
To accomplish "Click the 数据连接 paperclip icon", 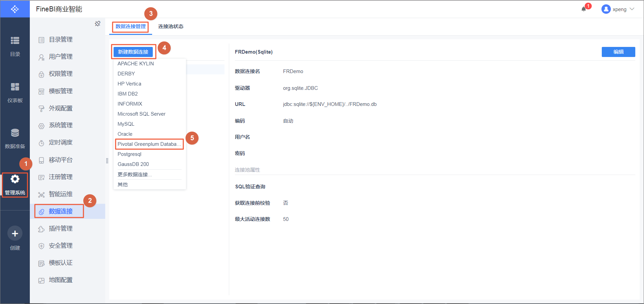I will (x=41, y=212).
